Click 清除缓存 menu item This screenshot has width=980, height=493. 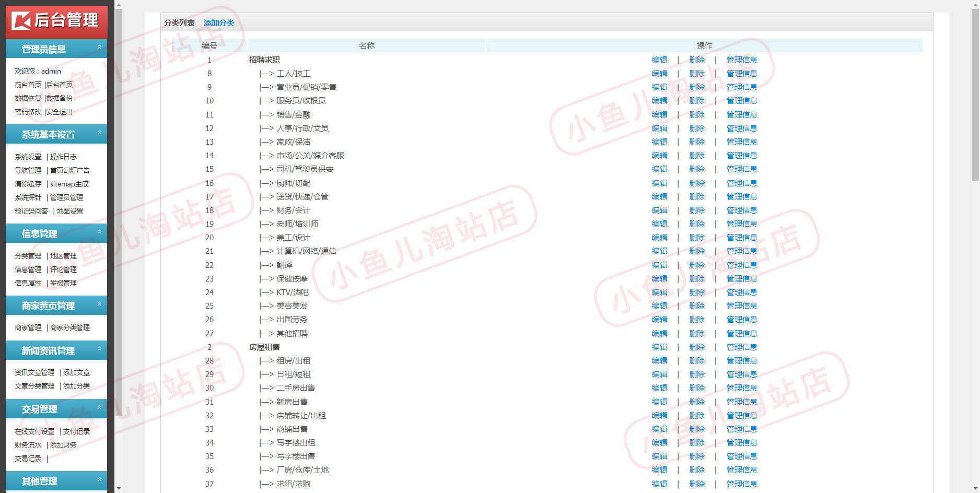point(28,184)
